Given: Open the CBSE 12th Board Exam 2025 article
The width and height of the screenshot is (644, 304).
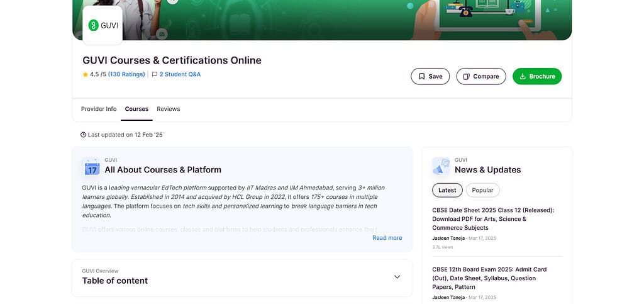Looking at the screenshot, I should (489, 278).
